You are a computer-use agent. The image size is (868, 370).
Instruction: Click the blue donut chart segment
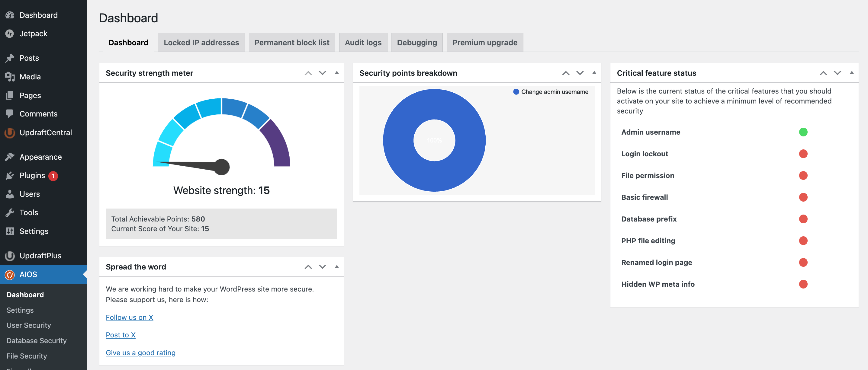398,140
